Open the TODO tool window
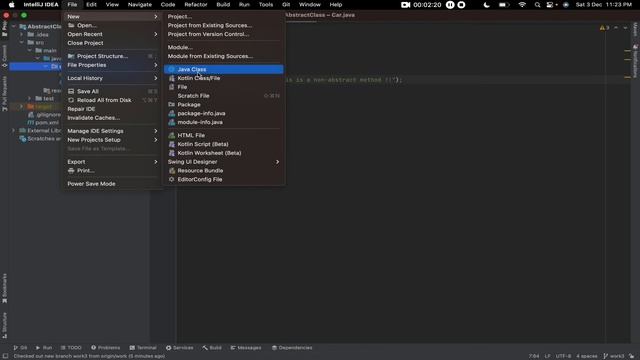This screenshot has height=360, width=640. point(71,348)
